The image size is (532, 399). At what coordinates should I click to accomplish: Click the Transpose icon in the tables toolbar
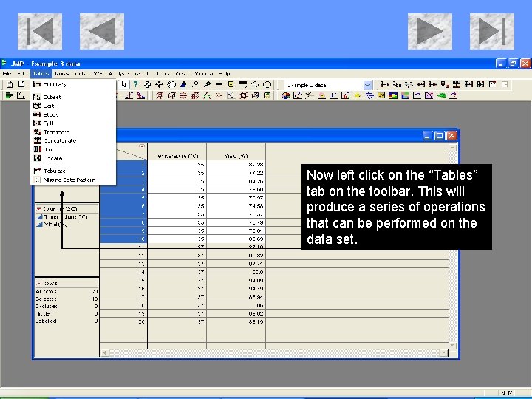[445, 84]
